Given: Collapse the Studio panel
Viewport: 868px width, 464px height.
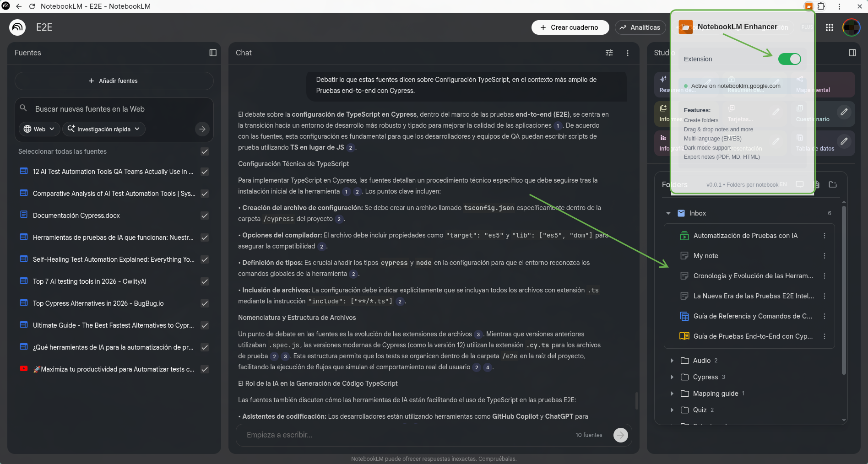Looking at the screenshot, I should [x=852, y=53].
